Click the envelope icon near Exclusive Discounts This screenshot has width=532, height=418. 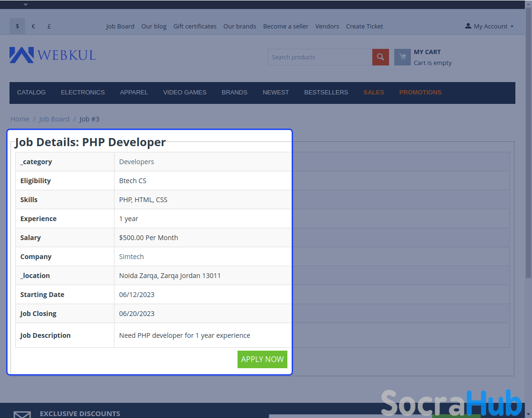22,415
